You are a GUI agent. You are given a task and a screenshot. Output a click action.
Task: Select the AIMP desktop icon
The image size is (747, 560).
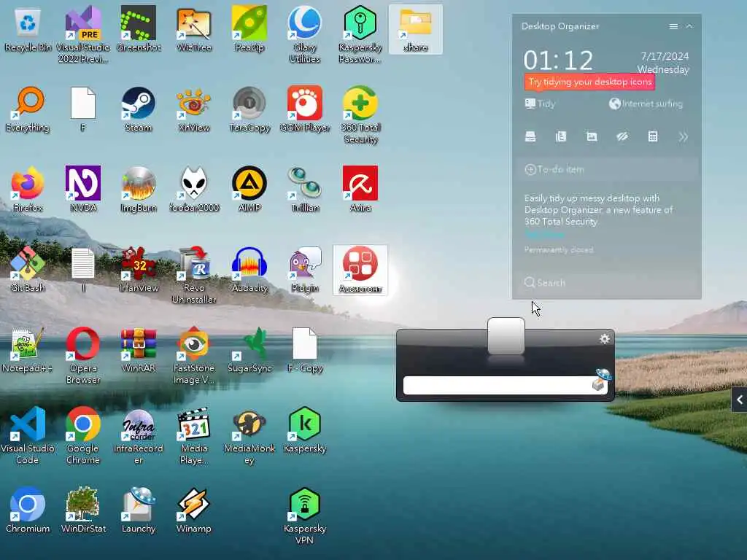pyautogui.click(x=249, y=190)
